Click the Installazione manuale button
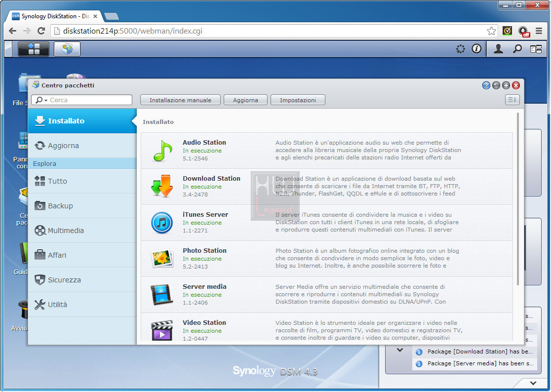This screenshot has width=551, height=392. click(180, 100)
